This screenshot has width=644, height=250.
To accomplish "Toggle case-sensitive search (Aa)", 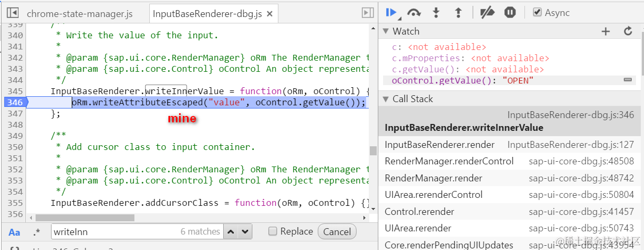I will coord(14,232).
